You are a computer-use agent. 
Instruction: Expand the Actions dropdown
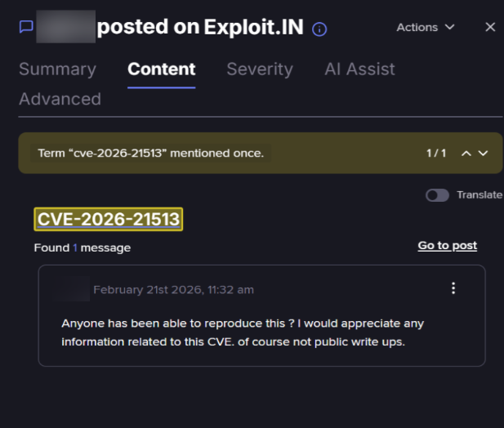pyautogui.click(x=425, y=27)
